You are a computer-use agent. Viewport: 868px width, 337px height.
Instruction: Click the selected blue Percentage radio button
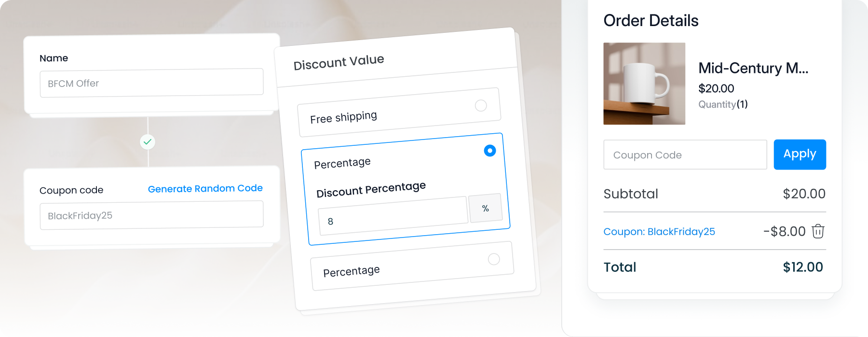coord(489,151)
